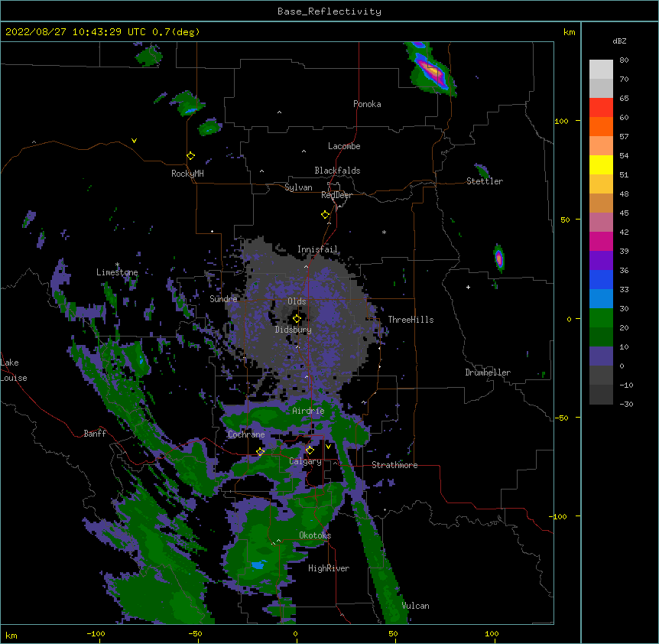Click the Lacombe city label

tap(344, 146)
